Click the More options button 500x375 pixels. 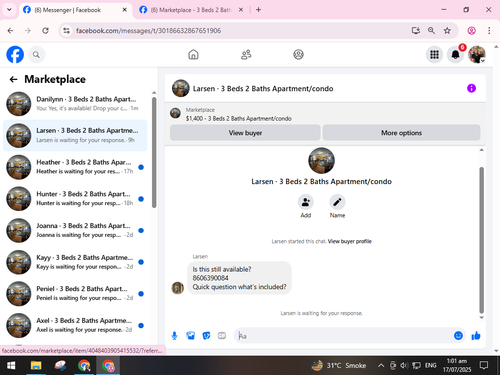coord(401,133)
